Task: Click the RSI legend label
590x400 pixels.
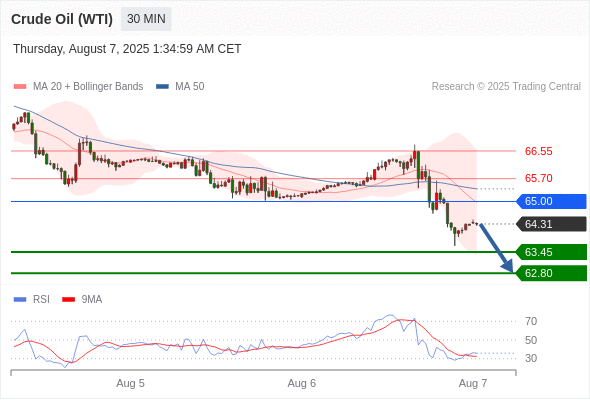Action: tap(41, 300)
